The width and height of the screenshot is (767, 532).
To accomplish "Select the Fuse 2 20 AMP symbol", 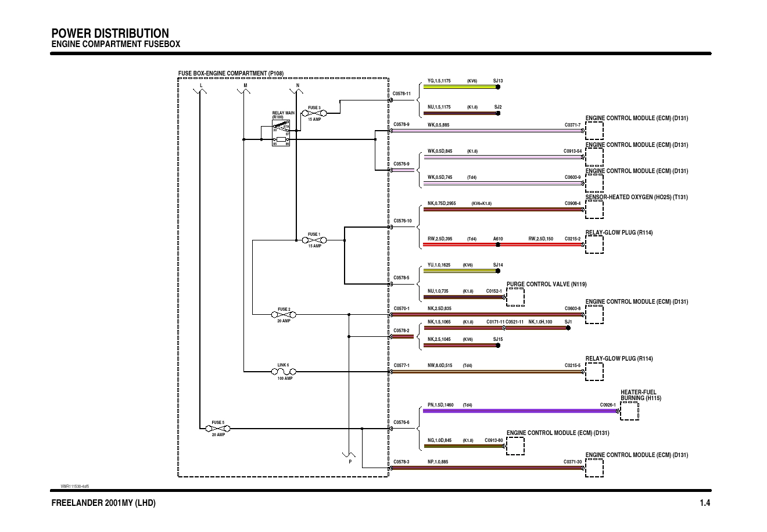I will (284, 315).
